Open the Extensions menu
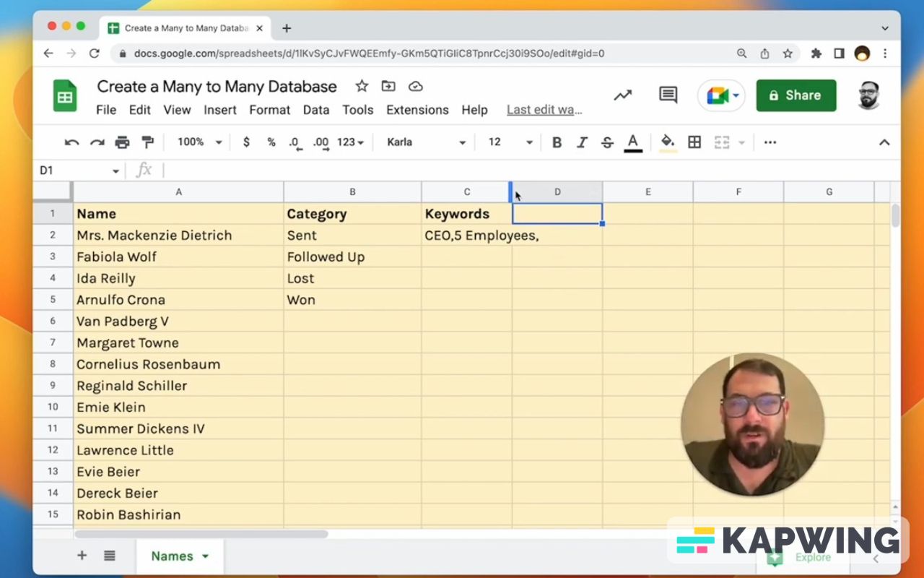Screen dimensions: 924x578 (x=417, y=110)
